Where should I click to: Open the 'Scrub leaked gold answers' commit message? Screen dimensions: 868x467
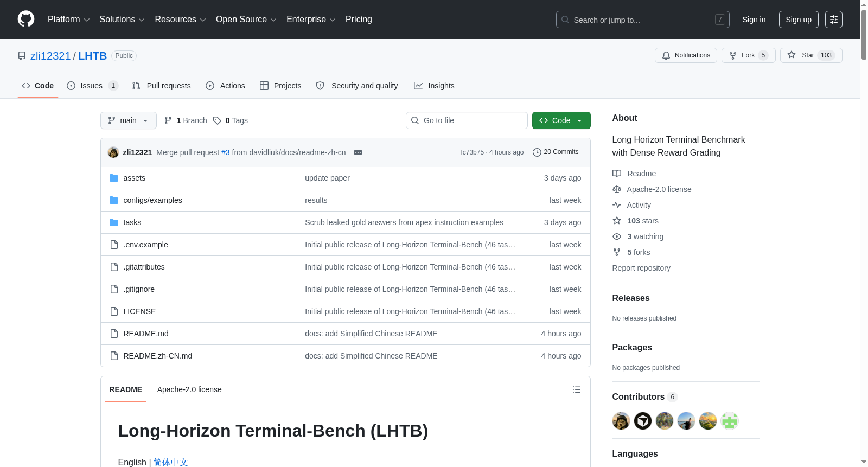pos(404,222)
